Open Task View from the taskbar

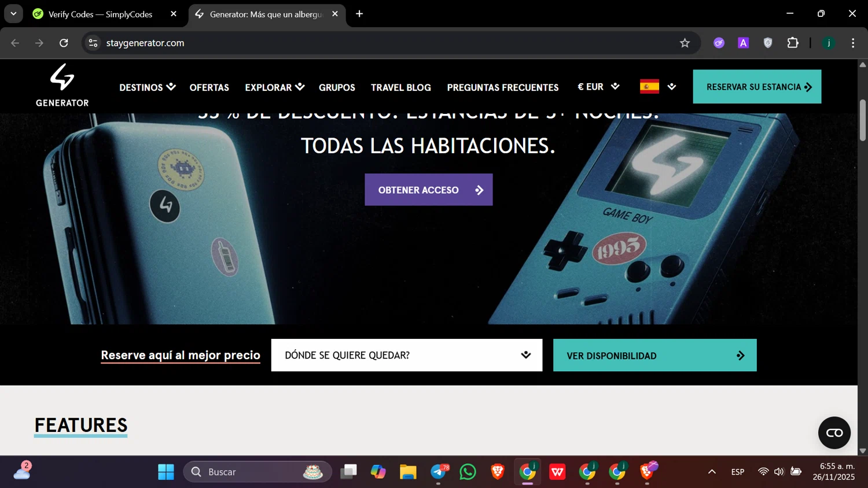click(348, 472)
